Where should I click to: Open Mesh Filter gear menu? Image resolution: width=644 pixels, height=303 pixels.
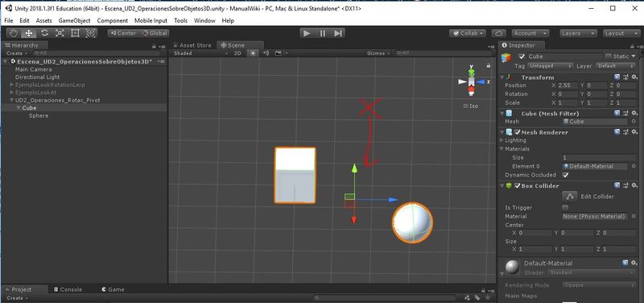click(x=634, y=113)
